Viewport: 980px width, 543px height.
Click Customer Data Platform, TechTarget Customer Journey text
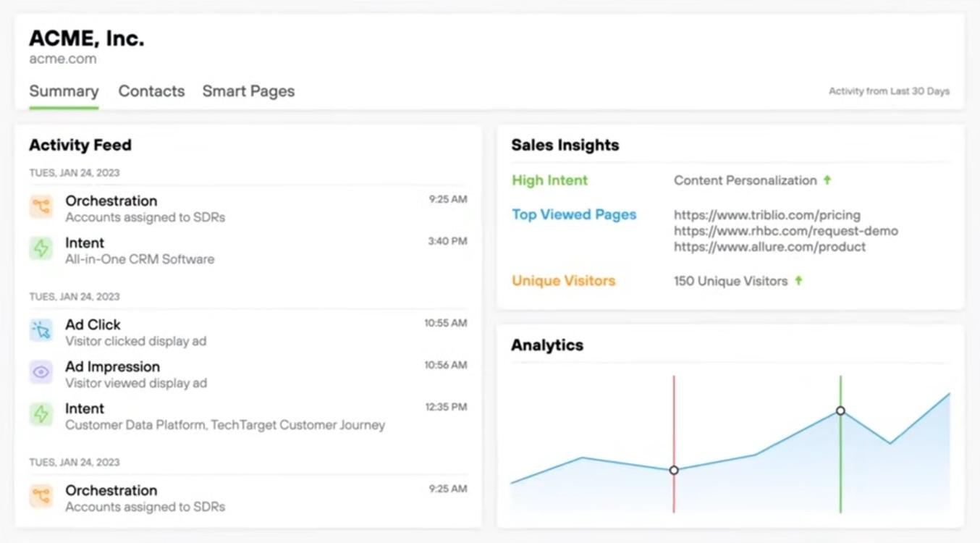(225, 425)
